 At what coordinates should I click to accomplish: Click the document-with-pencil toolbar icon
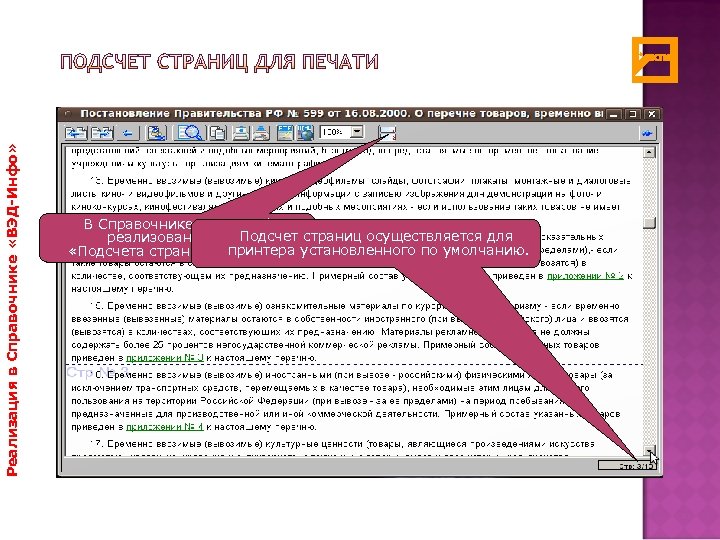pyautogui.click(x=157, y=133)
